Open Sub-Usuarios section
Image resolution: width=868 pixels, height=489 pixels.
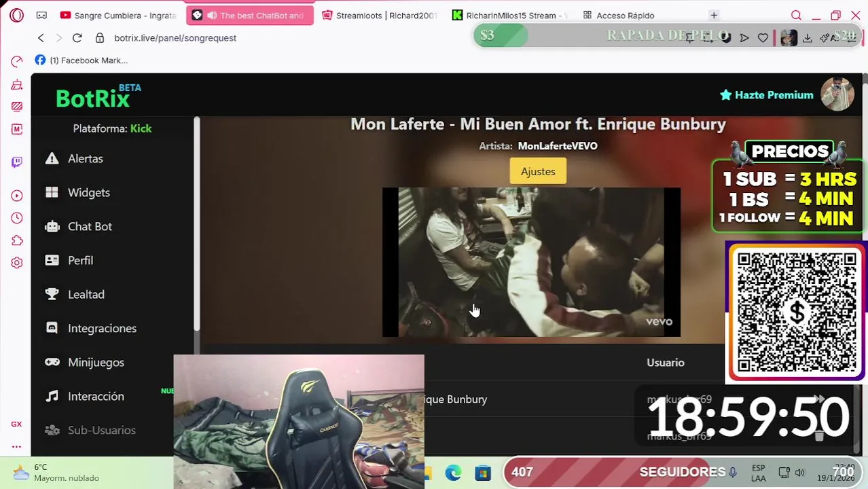point(102,431)
